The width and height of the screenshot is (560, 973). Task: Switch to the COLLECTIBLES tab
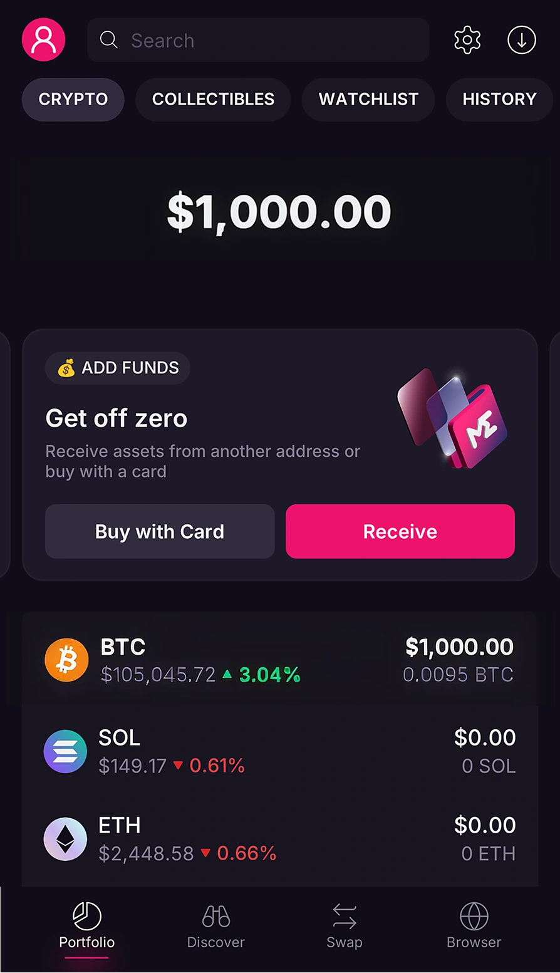pyautogui.click(x=213, y=99)
